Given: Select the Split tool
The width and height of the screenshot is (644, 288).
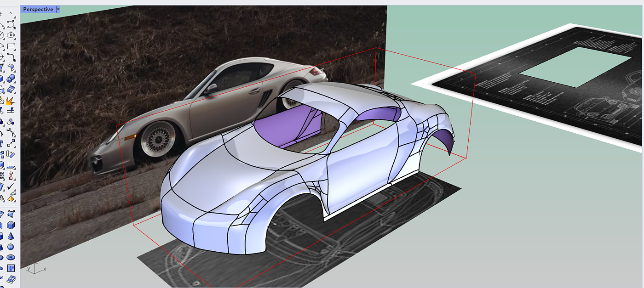Looking at the screenshot, I should [x=11, y=111].
